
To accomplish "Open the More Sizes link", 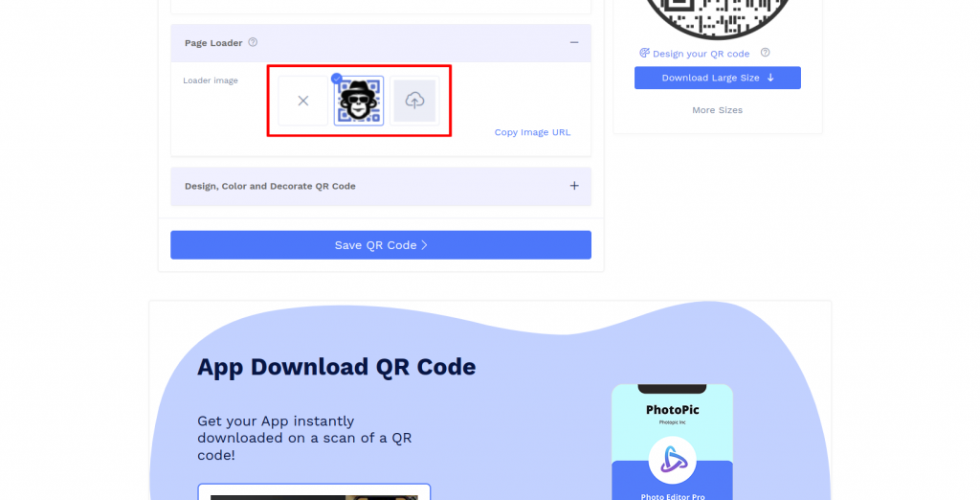I will click(x=718, y=110).
